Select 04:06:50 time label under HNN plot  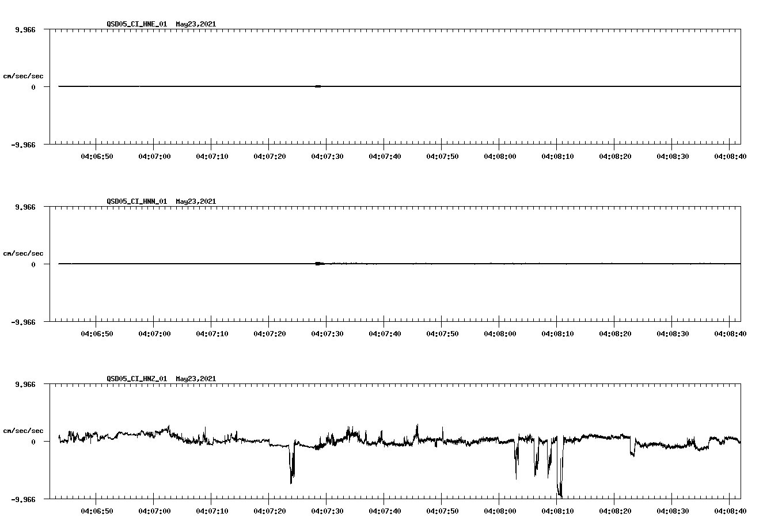click(97, 334)
